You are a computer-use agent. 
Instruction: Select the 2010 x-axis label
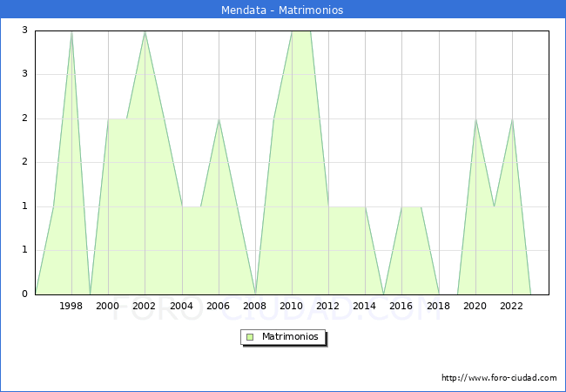pos(292,306)
